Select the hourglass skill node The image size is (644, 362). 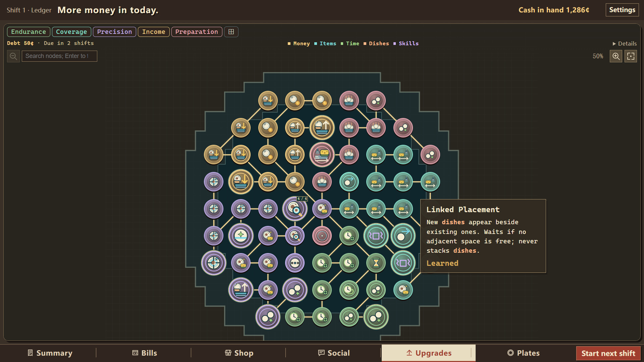tap(376, 263)
